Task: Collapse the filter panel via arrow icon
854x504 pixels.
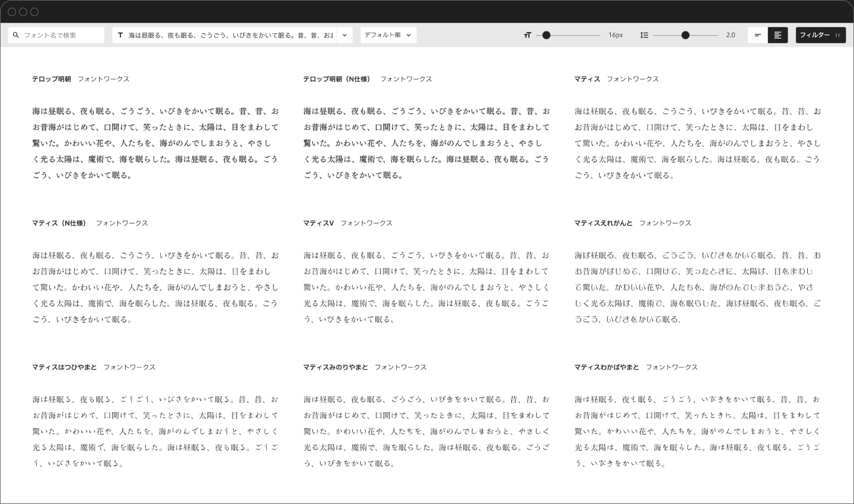Action: (x=838, y=35)
